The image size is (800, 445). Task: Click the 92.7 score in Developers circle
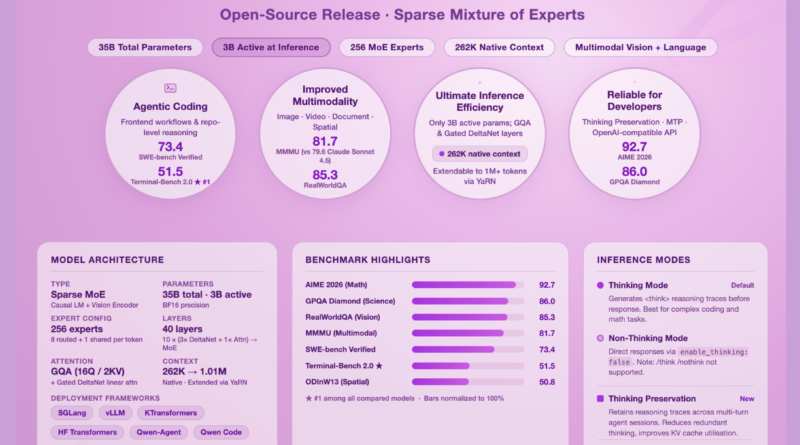coord(635,147)
